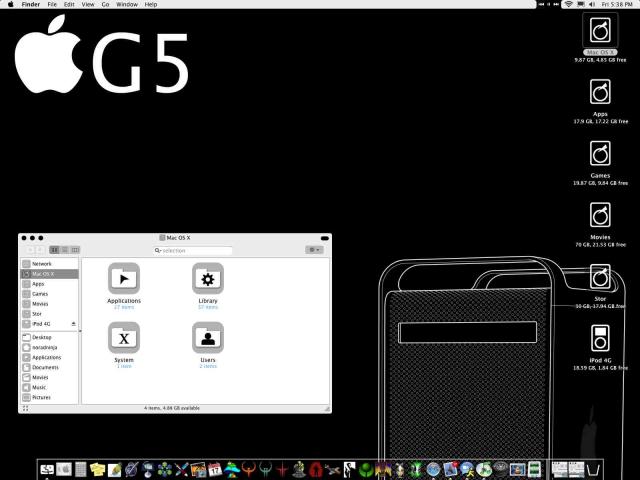The height and width of the screenshot is (480, 640).
Task: Select Music in Finder sidebar
Action: pyautogui.click(x=49, y=387)
